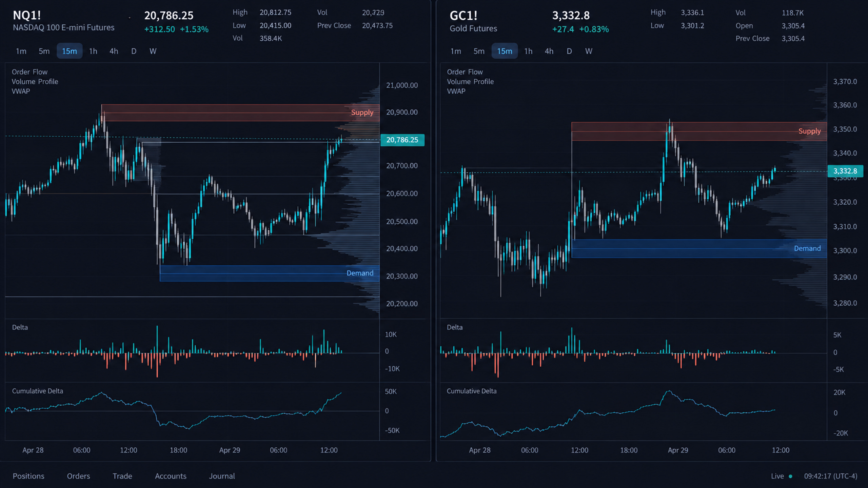The width and height of the screenshot is (868, 488).
Task: Click the GC1! symbol title
Action: 463,16
